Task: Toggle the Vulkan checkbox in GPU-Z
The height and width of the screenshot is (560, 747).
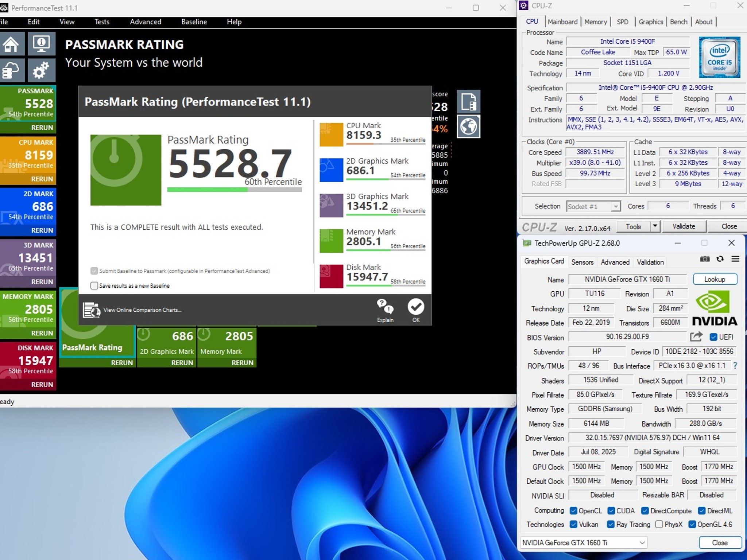Action: coord(573,524)
